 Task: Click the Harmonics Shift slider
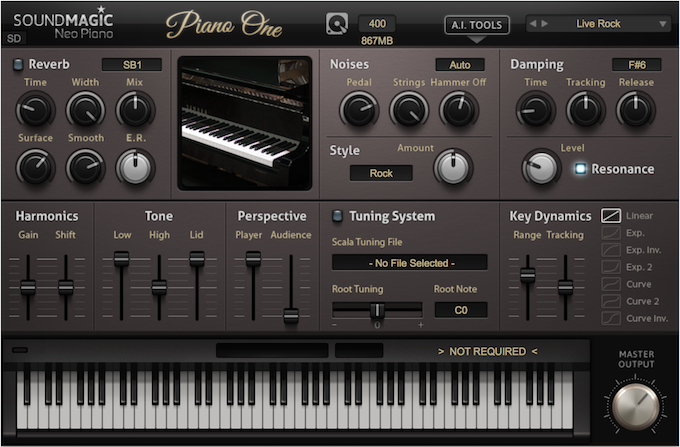(x=66, y=287)
